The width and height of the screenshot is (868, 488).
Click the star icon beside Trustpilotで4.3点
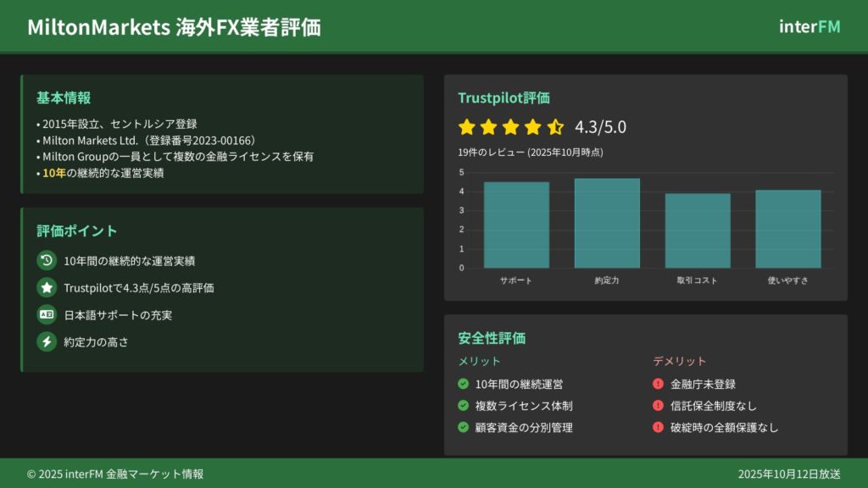47,288
